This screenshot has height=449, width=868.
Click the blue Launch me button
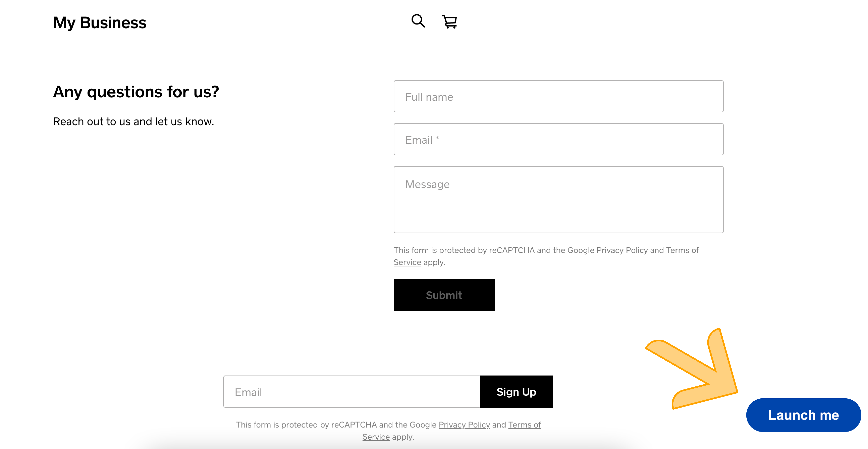click(803, 415)
